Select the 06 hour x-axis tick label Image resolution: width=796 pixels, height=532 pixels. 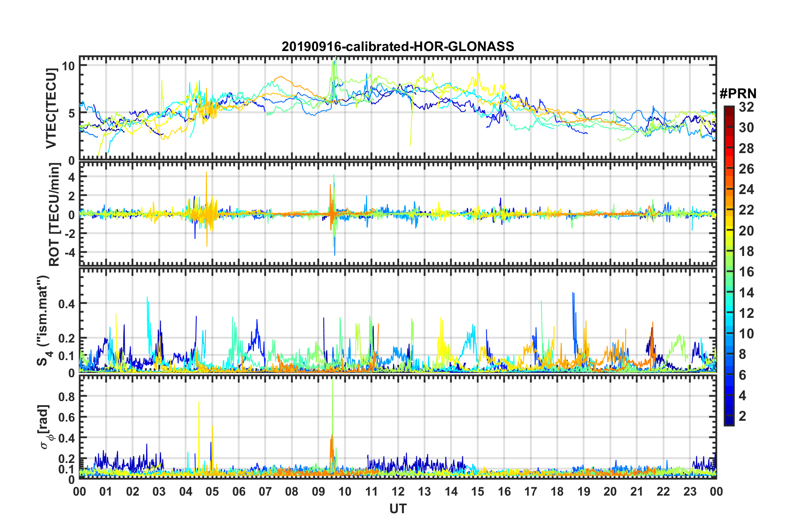(x=239, y=491)
